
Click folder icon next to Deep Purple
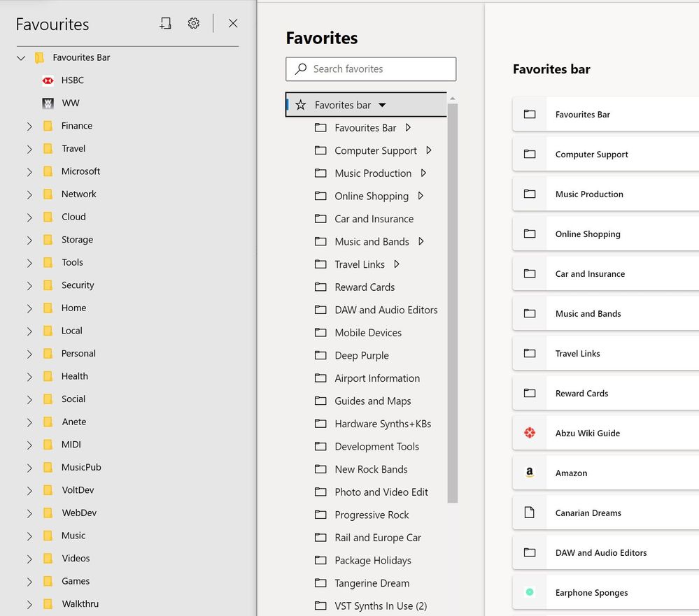tap(320, 355)
